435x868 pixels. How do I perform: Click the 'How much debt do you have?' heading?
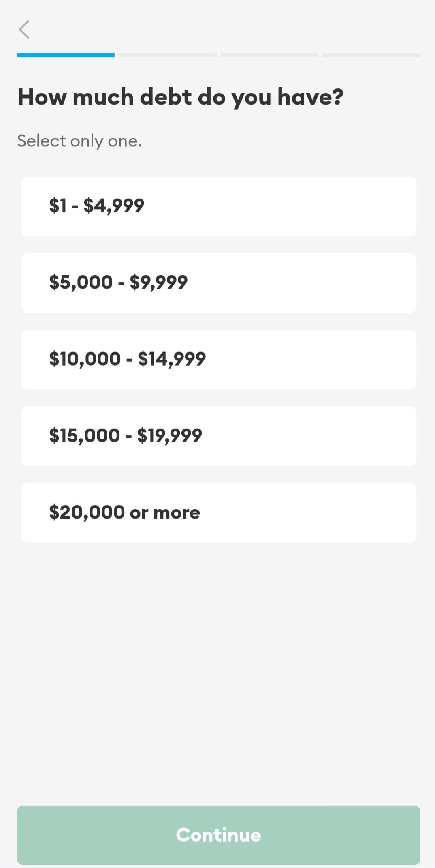point(180,97)
